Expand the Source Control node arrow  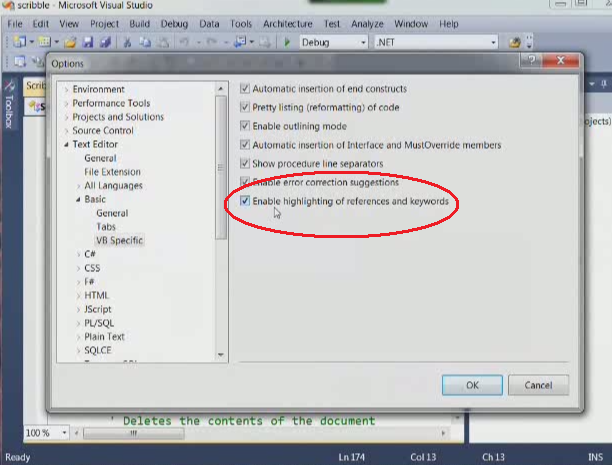click(x=66, y=131)
